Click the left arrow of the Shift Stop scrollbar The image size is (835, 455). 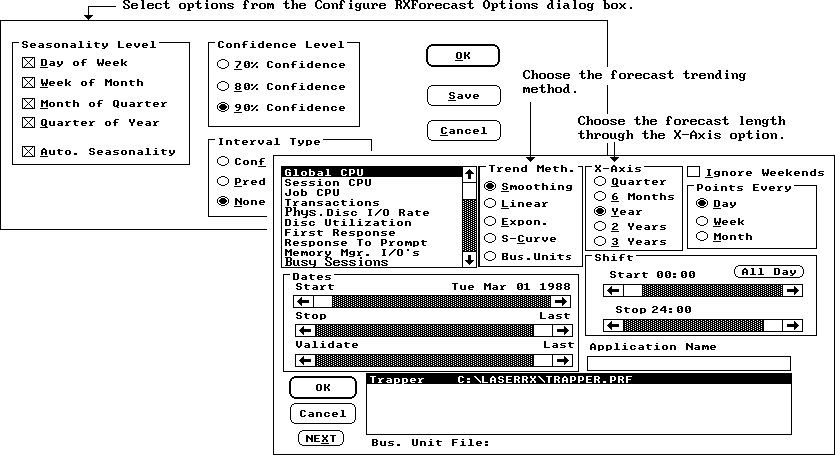click(x=613, y=326)
